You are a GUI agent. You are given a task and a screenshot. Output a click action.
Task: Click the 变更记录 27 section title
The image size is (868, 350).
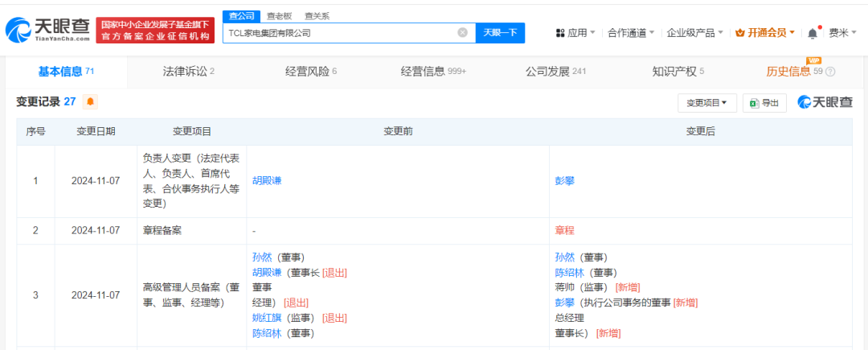(x=46, y=102)
